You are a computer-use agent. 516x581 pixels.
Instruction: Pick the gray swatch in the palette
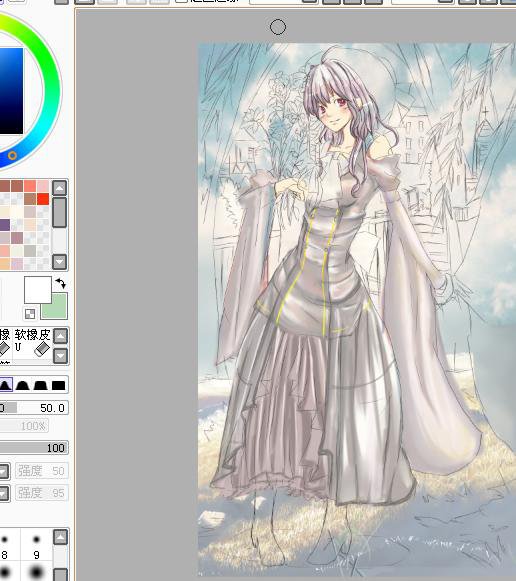30,250
